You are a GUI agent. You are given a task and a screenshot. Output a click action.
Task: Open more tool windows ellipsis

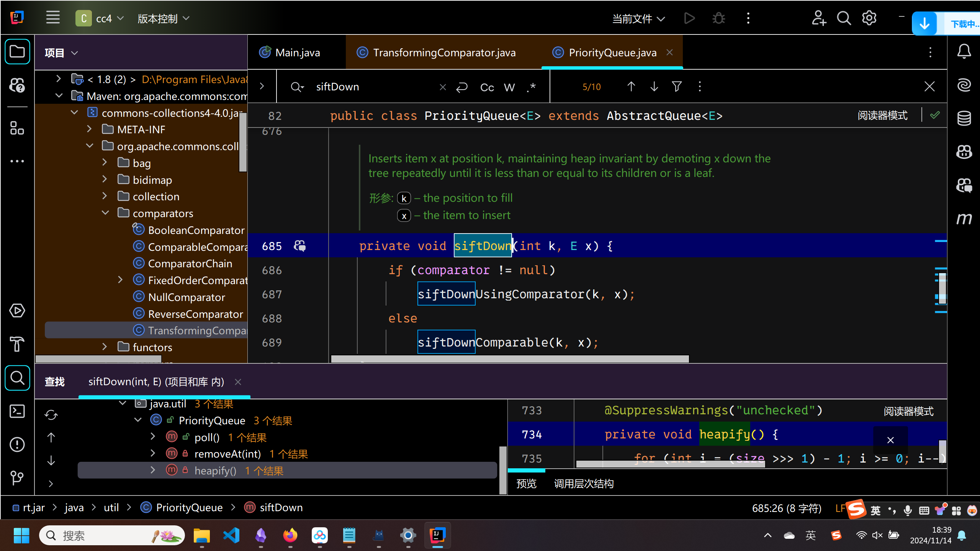pyautogui.click(x=17, y=161)
